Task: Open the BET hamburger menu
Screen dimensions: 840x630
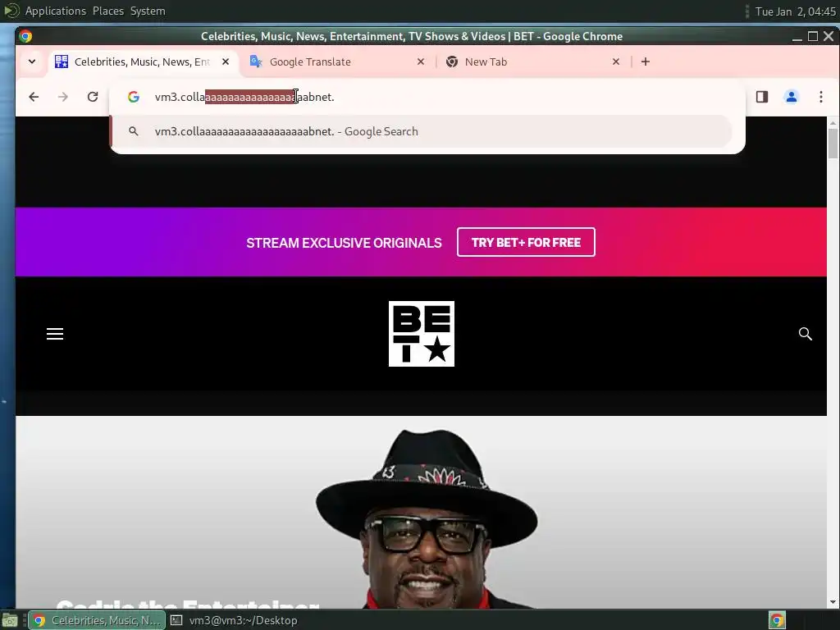Action: coord(55,334)
